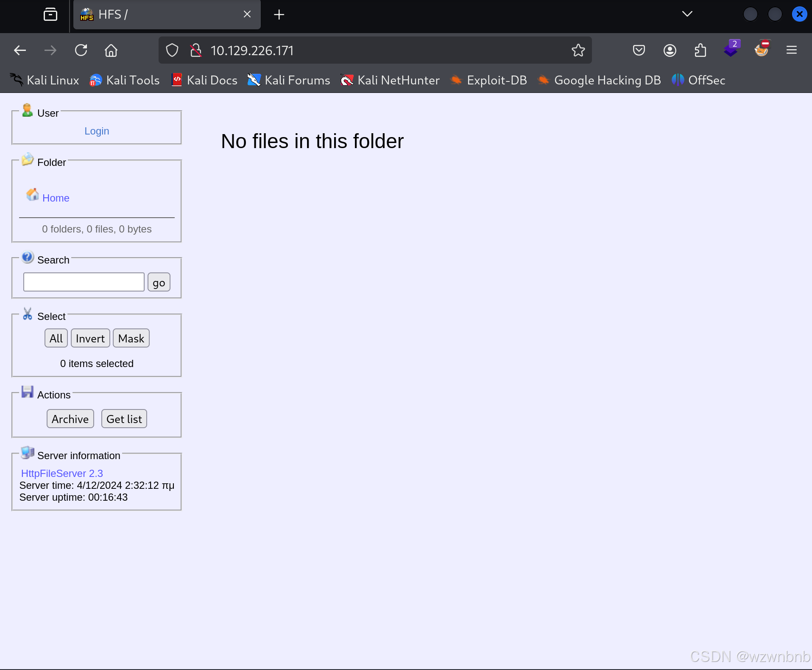Click the insecure connection lock icon
The height and width of the screenshot is (670, 812).
click(195, 50)
